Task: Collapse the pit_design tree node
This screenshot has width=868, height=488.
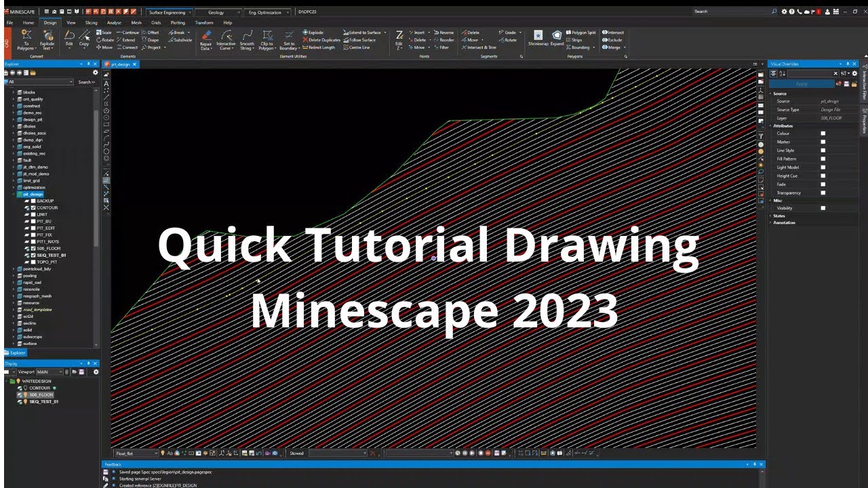Action: point(14,195)
